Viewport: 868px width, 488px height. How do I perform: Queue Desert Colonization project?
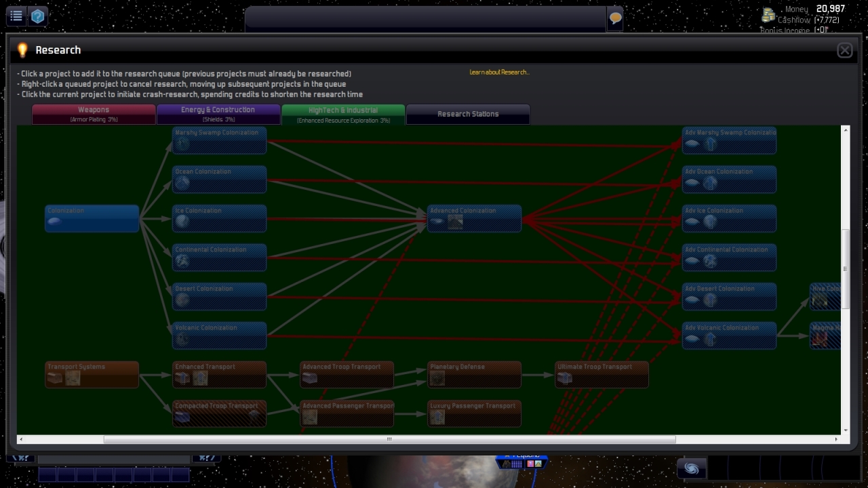click(x=220, y=297)
